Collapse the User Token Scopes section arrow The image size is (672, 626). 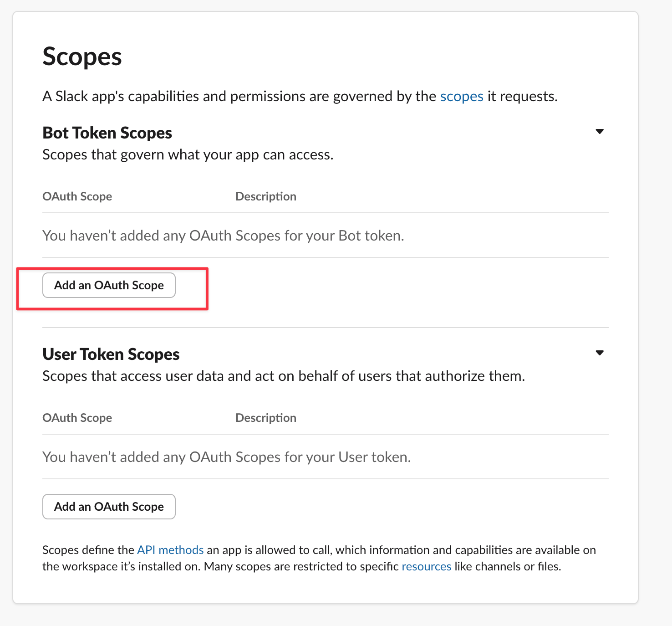click(600, 353)
